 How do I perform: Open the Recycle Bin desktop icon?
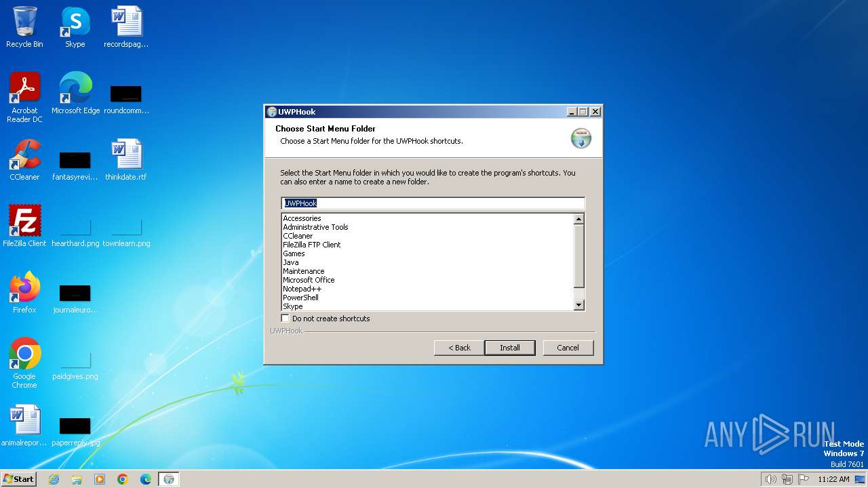24,27
